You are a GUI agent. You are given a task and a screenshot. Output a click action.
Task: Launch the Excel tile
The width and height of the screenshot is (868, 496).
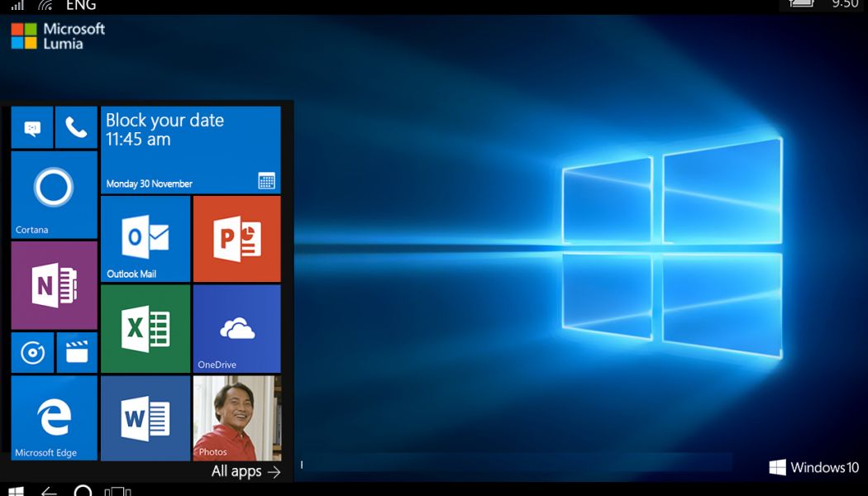point(145,328)
